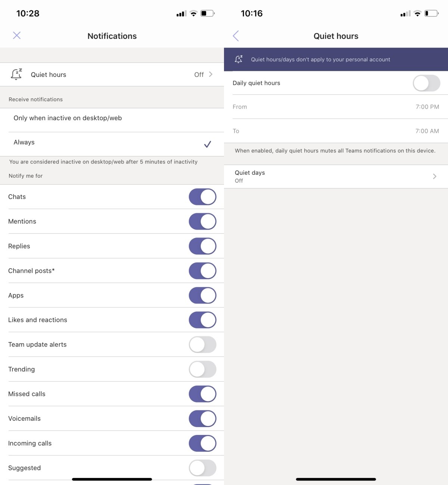The width and height of the screenshot is (448, 485).
Task: Go back from Quiet hours screen
Action: tap(236, 36)
